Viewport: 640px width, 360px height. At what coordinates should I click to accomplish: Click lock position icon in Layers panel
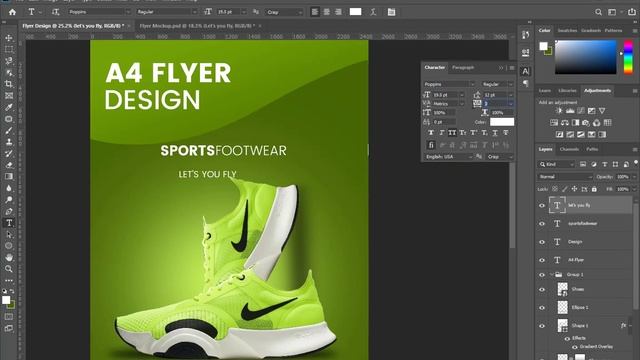click(x=574, y=189)
